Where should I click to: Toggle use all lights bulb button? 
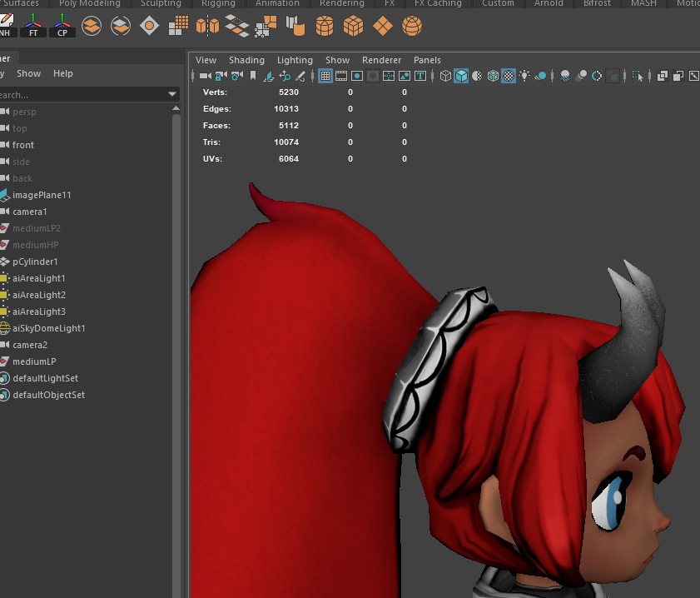coord(524,76)
